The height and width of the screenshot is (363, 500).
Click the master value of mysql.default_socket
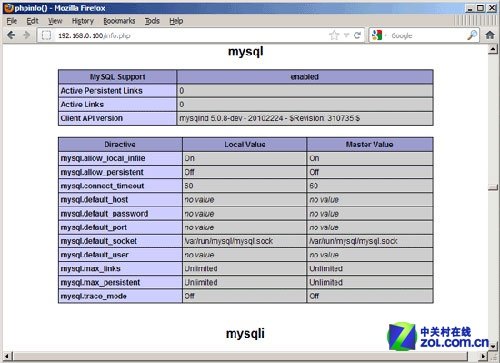[353, 241]
